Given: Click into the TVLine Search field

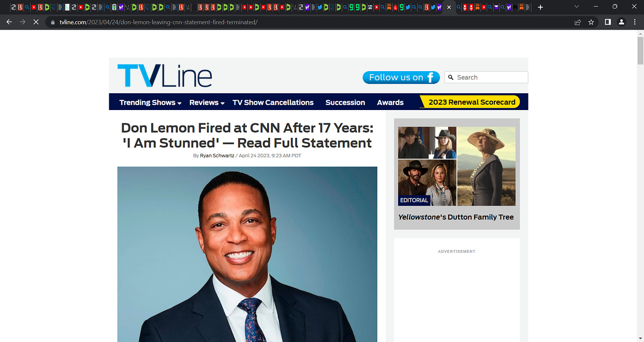Looking at the screenshot, I should (x=486, y=77).
